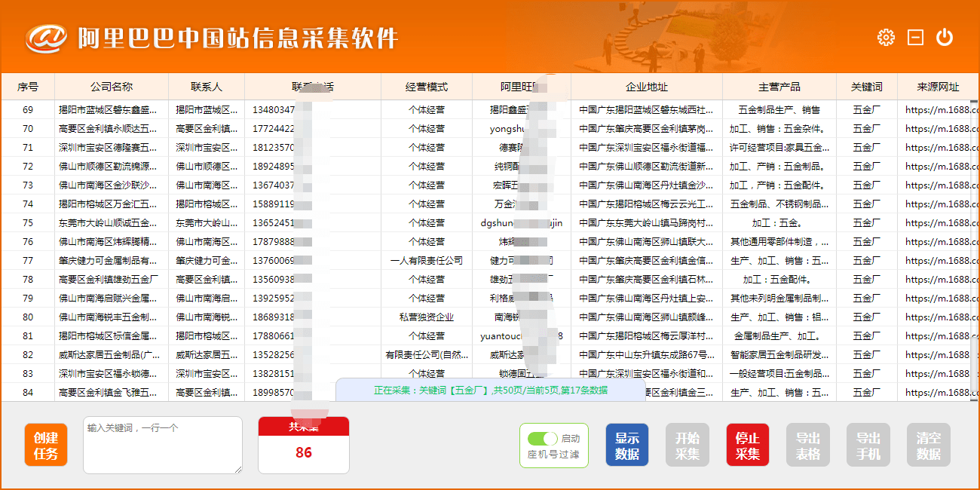Click product cell 加工：五金。

point(779,222)
